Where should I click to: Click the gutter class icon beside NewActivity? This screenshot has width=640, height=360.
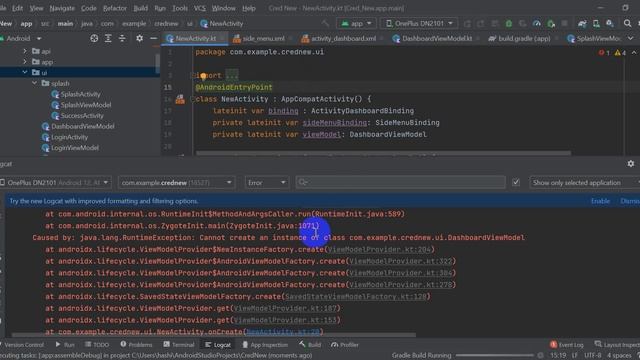tap(180, 99)
